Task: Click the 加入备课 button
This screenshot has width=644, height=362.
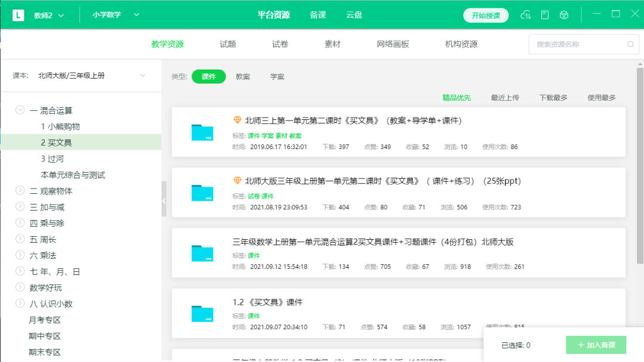Action: [596, 345]
